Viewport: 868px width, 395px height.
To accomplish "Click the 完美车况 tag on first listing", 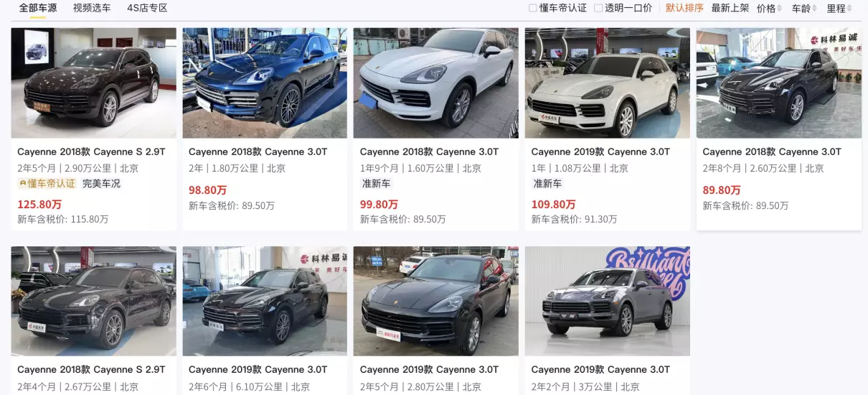I will (102, 184).
